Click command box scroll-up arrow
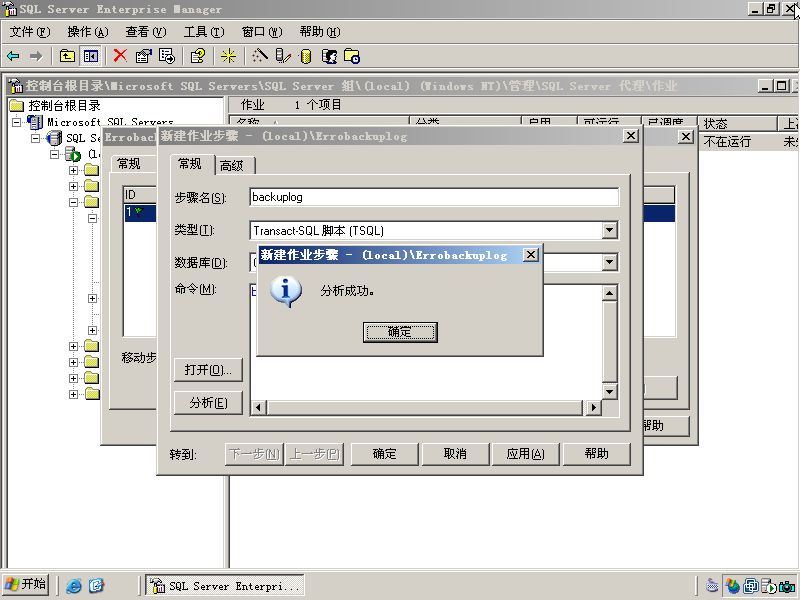 pos(610,293)
